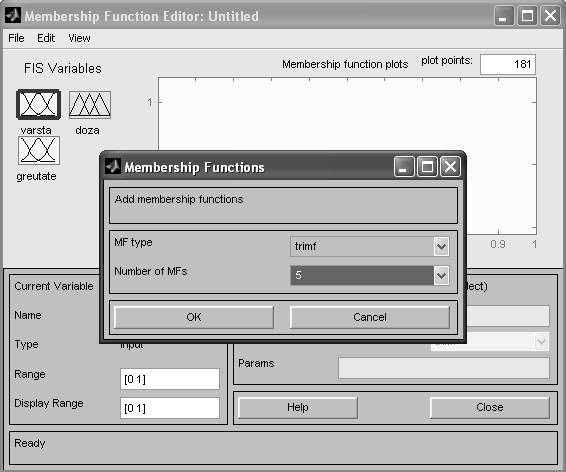
Task: Click the Display Range input field
Action: (170, 408)
